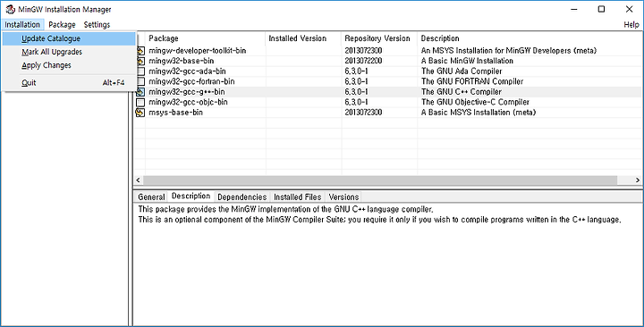644x327 pixels.
Task: Maximize the MinGW Installation Manager window
Action: (x=601, y=9)
